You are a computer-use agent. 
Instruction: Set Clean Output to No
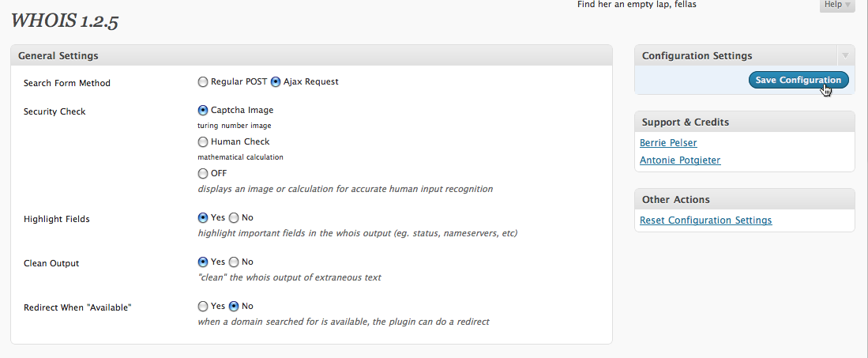234,262
